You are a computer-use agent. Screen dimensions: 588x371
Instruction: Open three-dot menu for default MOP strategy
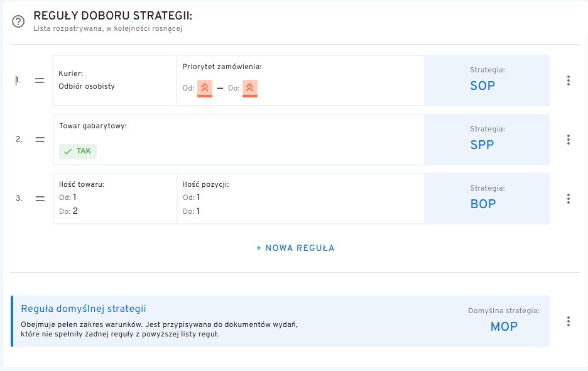coord(568,321)
